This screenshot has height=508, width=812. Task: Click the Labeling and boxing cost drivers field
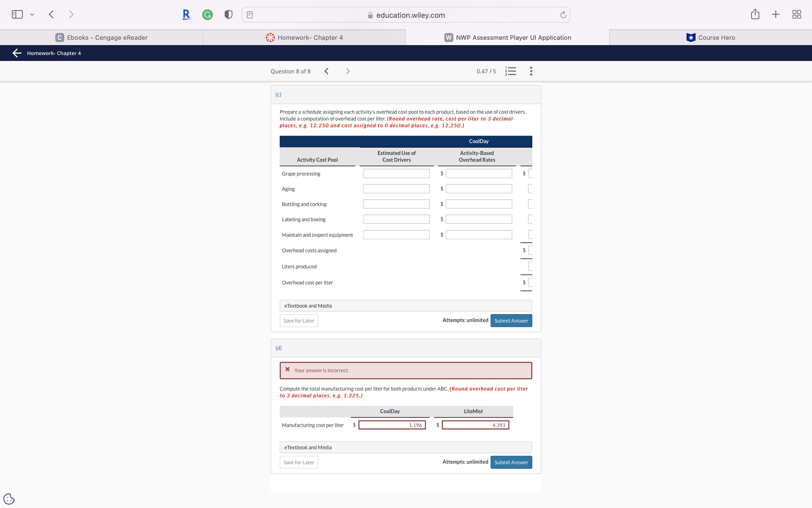click(397, 219)
